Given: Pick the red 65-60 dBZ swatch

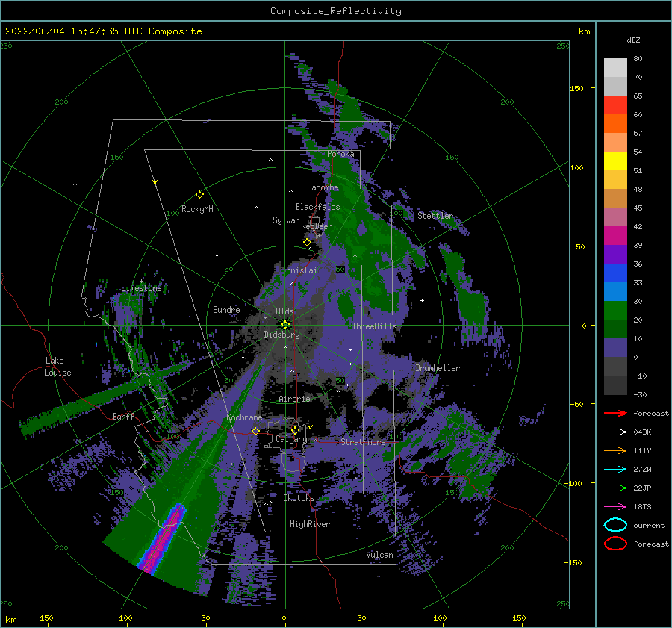Looking at the screenshot, I should tap(615, 105).
